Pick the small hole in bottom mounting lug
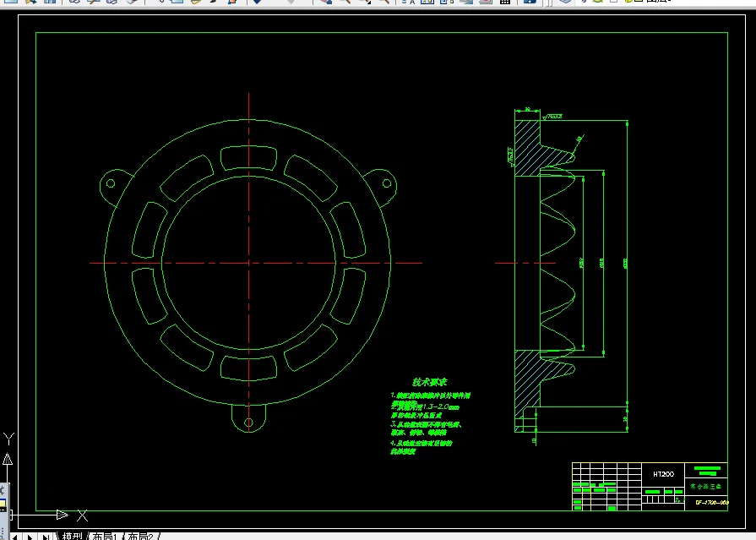The image size is (756, 540). [x=249, y=423]
